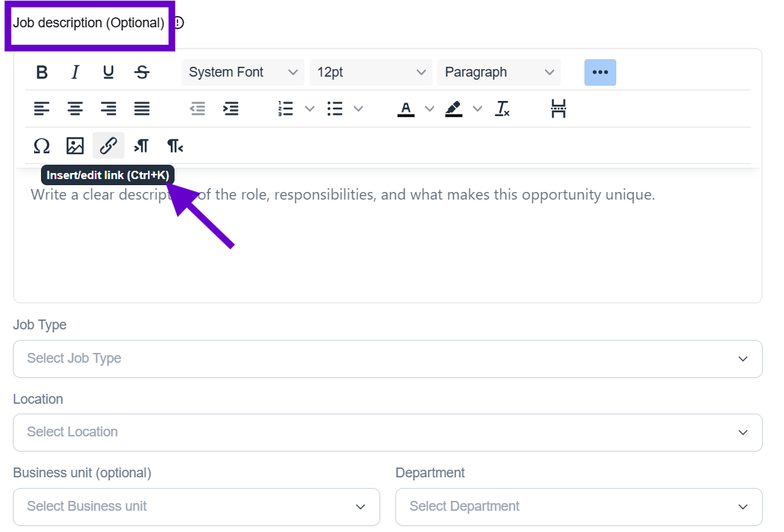Insert an image into the description

click(75, 146)
